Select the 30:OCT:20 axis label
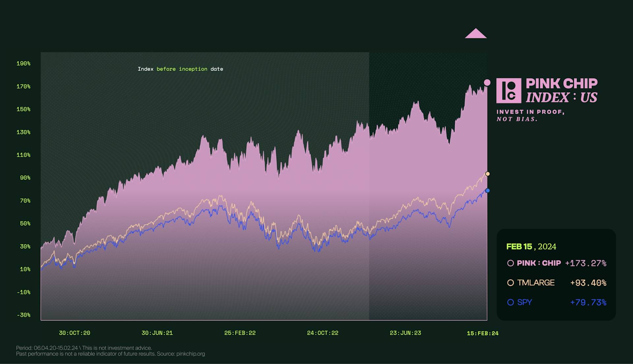The height and width of the screenshot is (364, 633). pos(75,333)
